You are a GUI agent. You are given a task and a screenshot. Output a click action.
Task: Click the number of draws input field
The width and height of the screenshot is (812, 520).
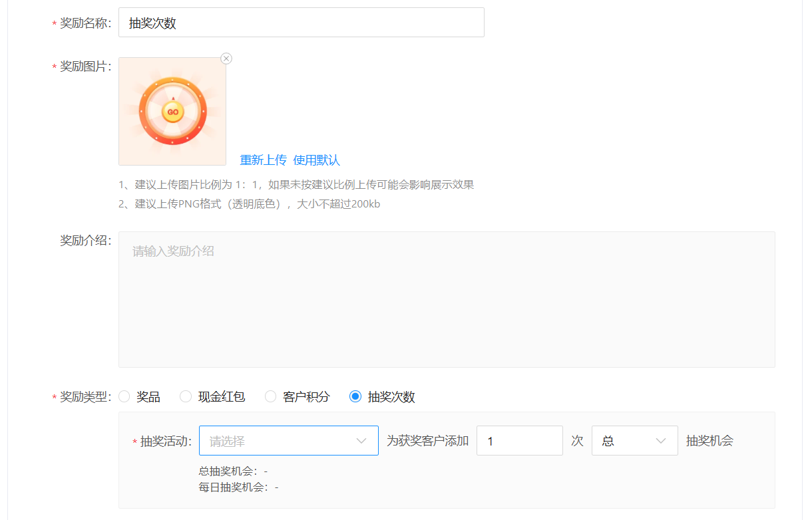point(519,441)
